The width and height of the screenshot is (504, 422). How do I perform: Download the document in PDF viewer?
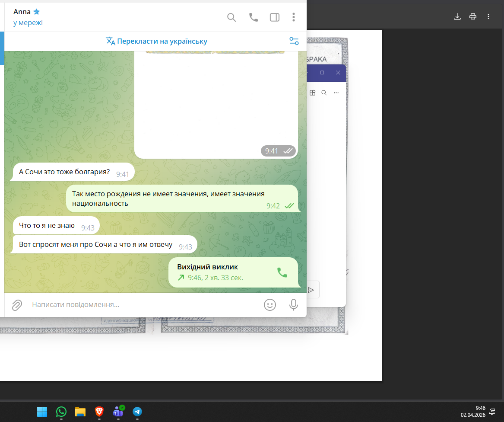coord(457,17)
